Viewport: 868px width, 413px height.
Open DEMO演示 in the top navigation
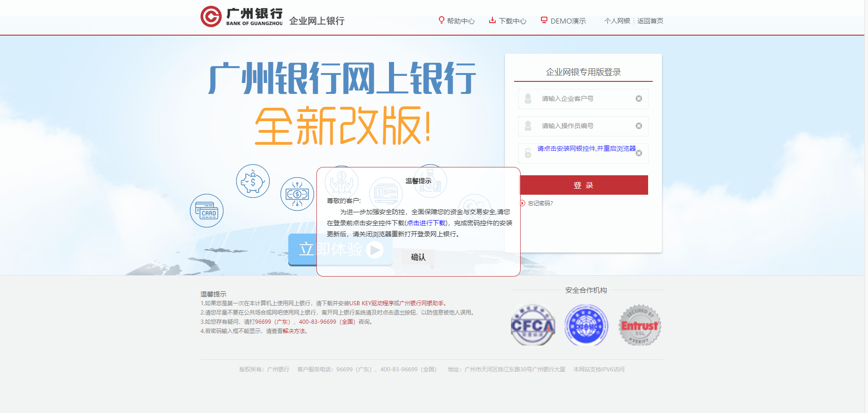click(x=568, y=21)
